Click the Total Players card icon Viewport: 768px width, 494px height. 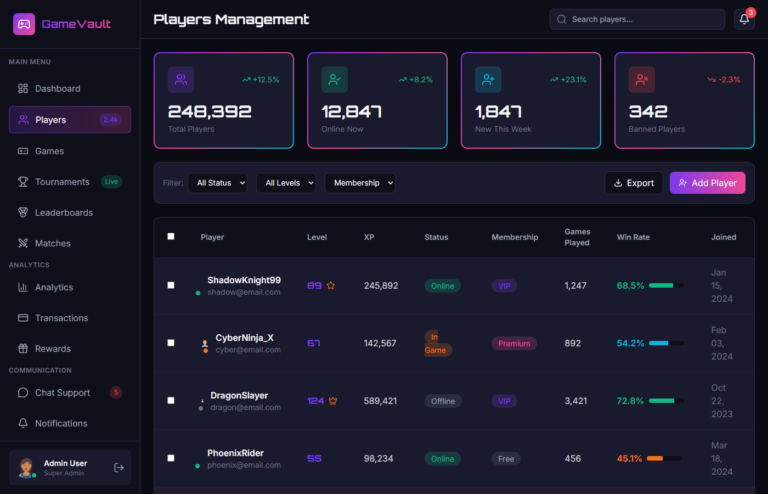181,79
